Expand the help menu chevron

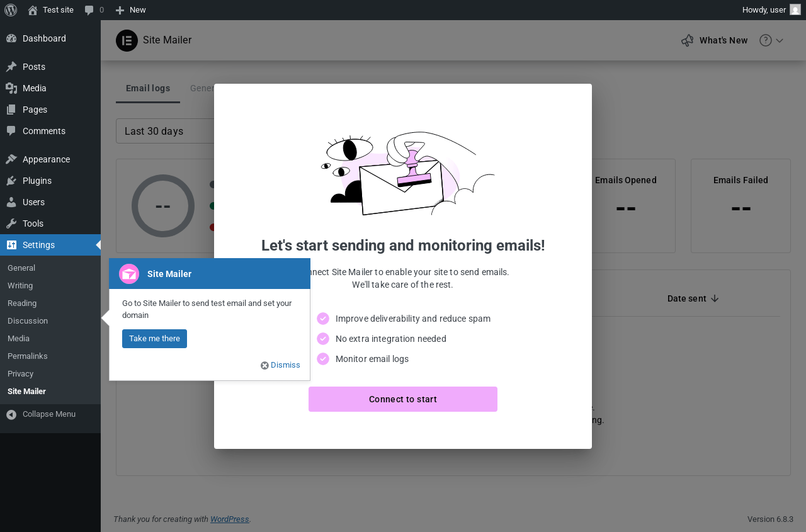(780, 40)
